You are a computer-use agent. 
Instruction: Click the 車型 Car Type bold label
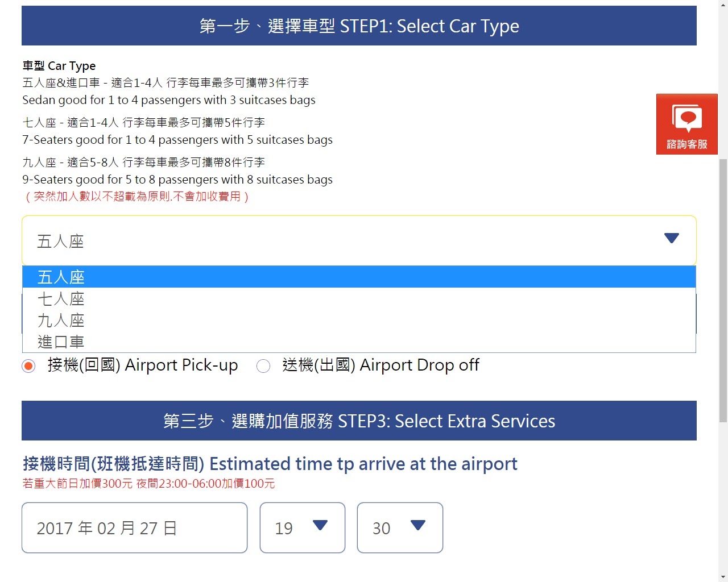[59, 66]
